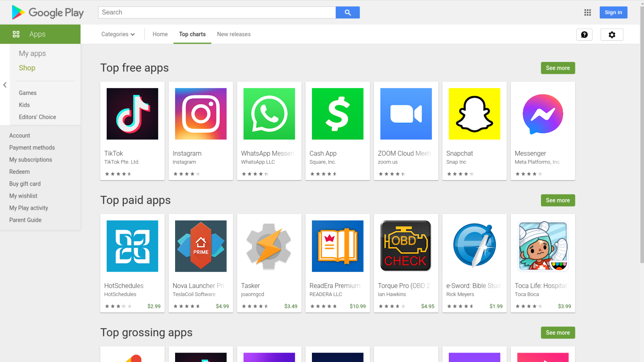Collapse the sidebar with left chevron

(x=5, y=85)
